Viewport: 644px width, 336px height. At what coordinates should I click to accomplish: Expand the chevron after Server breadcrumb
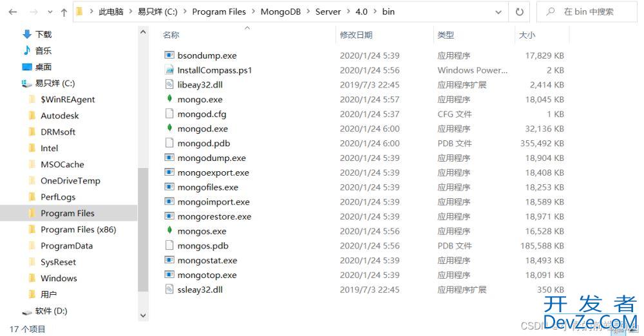tap(348, 12)
